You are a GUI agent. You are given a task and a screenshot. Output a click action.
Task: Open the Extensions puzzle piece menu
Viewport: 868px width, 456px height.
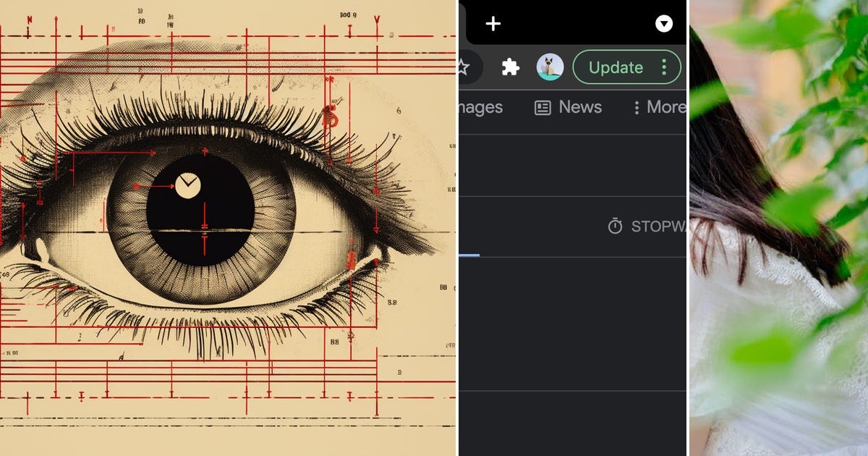(x=511, y=67)
